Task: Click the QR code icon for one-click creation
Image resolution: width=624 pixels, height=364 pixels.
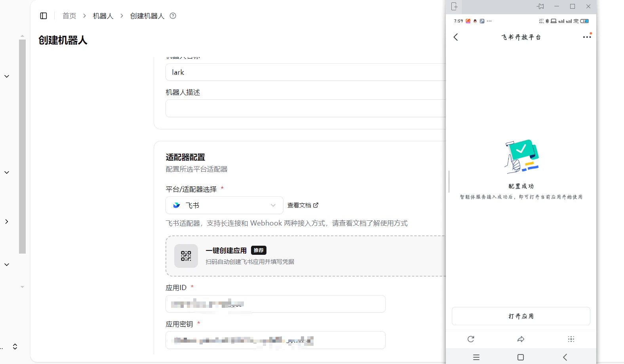Action: tap(186, 256)
